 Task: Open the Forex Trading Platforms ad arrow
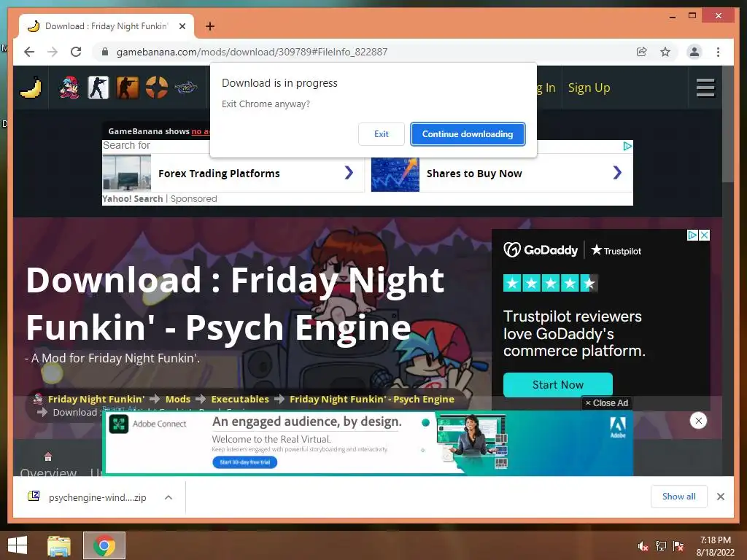(349, 172)
